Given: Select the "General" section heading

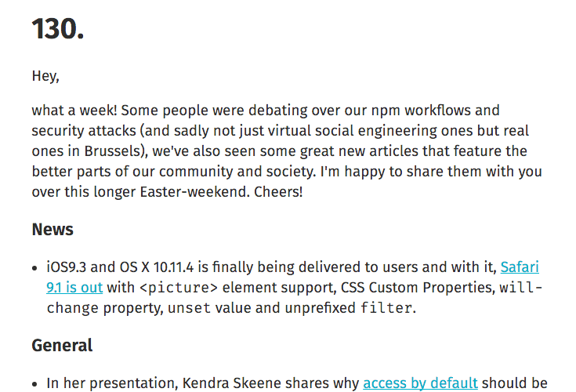Looking at the screenshot, I should click(62, 345).
